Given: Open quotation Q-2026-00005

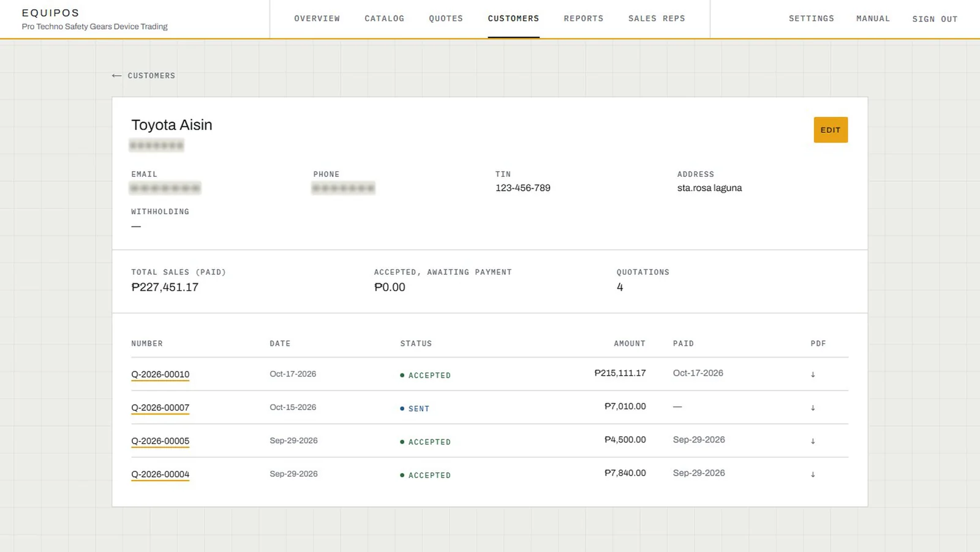Looking at the screenshot, I should pos(160,441).
